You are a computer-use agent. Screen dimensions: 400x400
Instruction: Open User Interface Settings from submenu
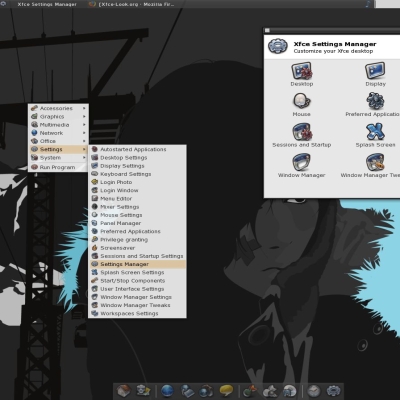coord(138,289)
